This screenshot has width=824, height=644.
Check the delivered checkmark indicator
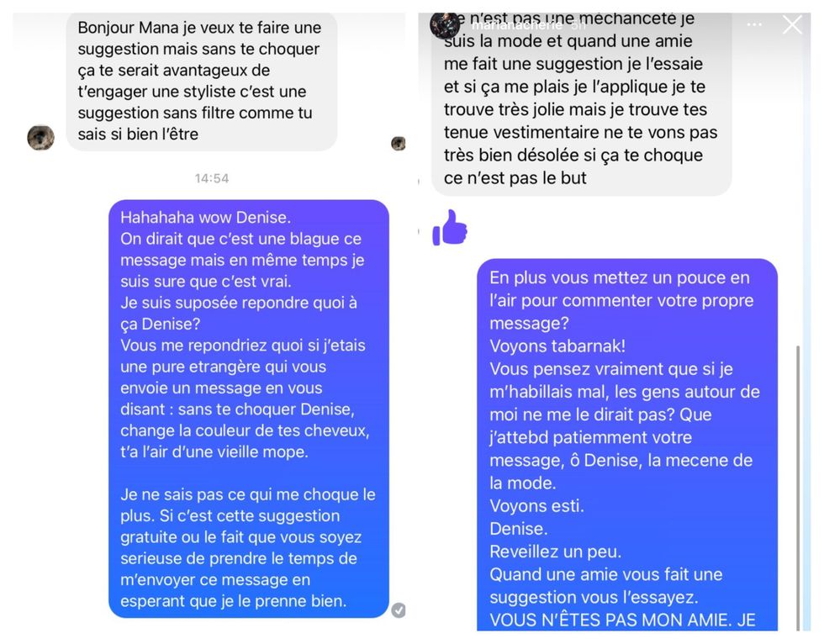pyautogui.click(x=399, y=610)
